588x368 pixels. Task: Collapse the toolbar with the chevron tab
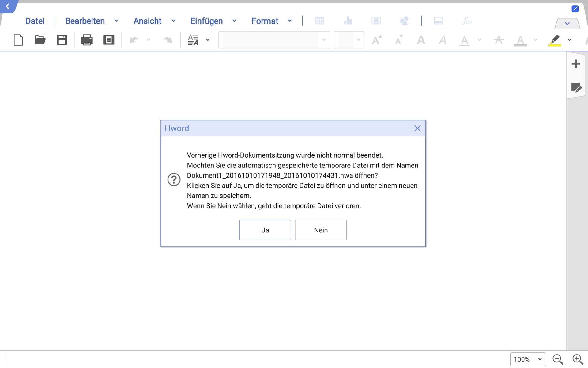click(567, 23)
